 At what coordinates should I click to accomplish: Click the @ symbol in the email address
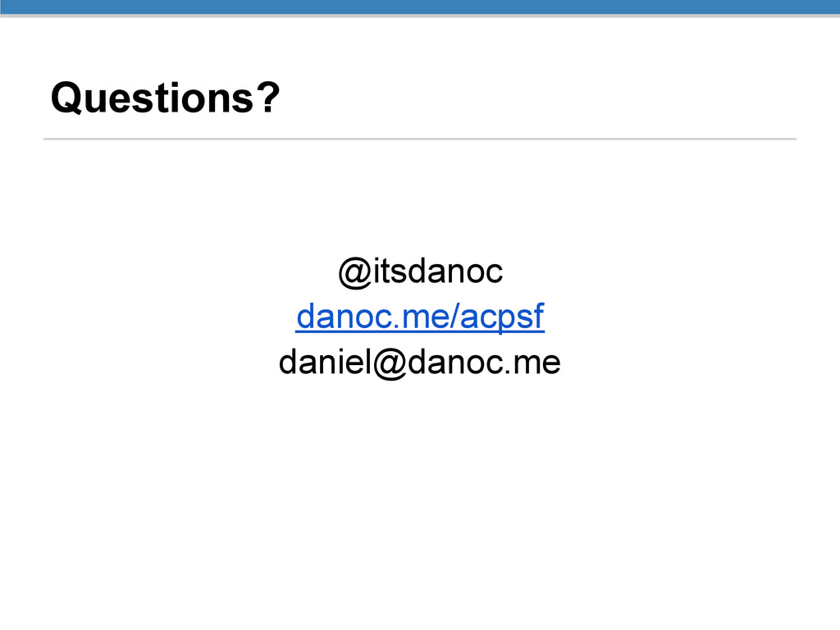pos(390,363)
